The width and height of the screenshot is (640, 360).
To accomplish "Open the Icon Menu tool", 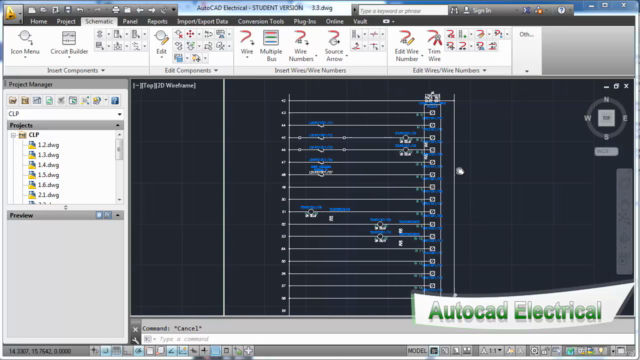I will tap(25, 42).
